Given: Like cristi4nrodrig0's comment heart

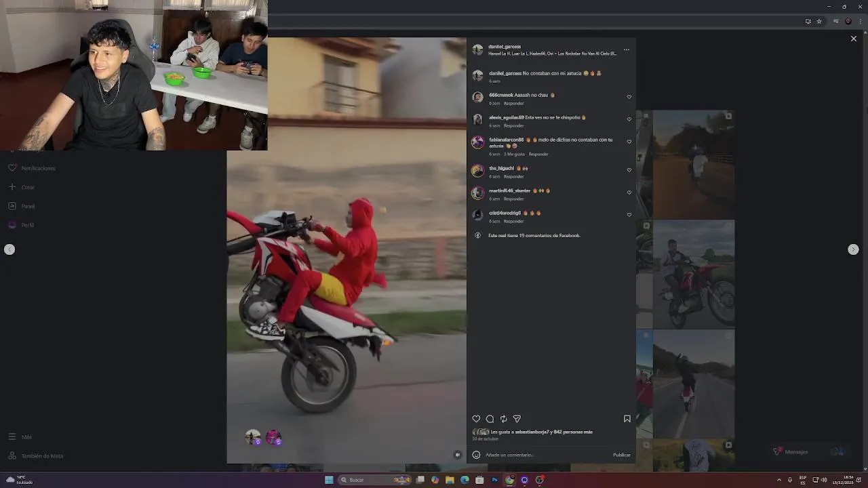Looking at the screenshot, I should [x=629, y=215].
